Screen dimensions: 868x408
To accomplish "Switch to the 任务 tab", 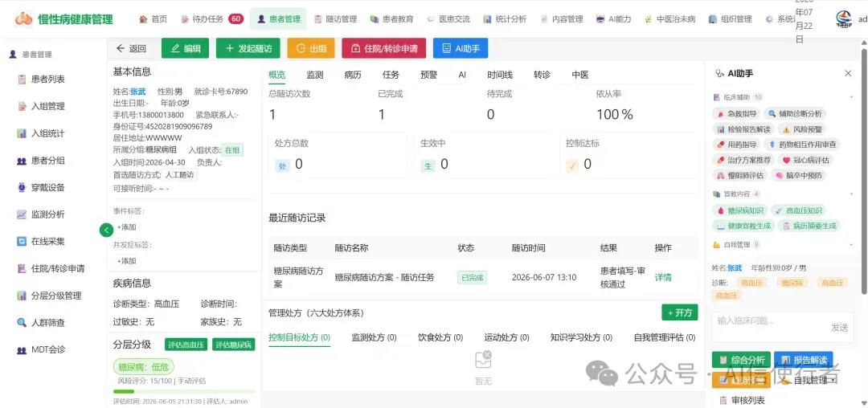I will pos(391,75).
